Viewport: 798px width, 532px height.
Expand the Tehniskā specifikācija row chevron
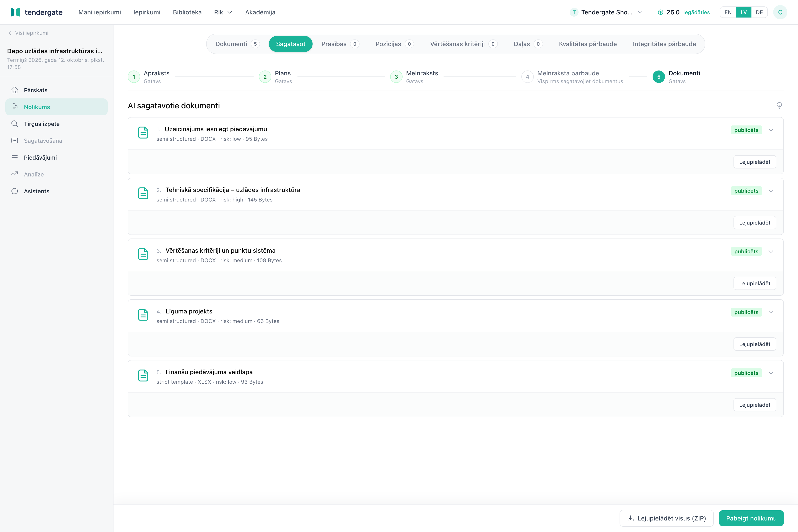pos(771,191)
